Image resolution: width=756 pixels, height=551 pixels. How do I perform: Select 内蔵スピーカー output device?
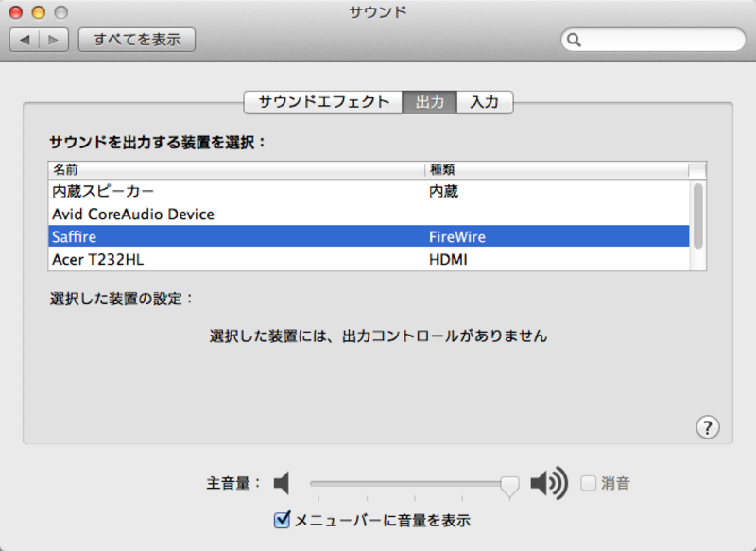(369, 191)
